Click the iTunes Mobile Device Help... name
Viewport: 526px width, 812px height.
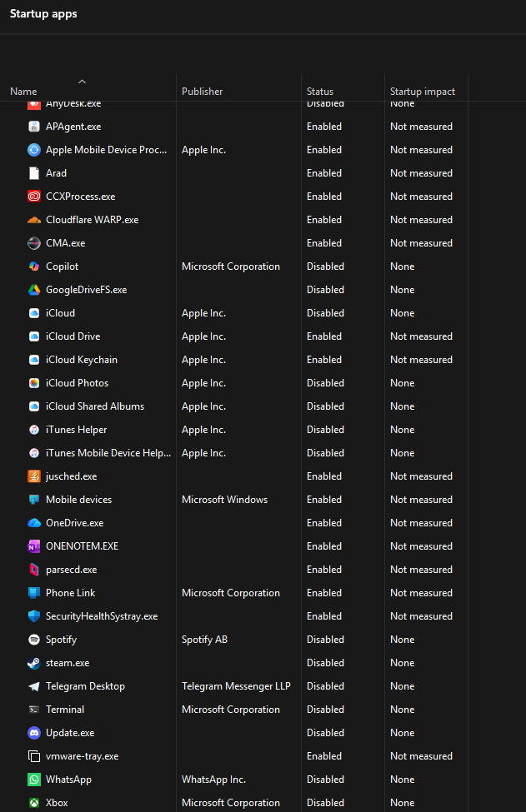(x=108, y=452)
